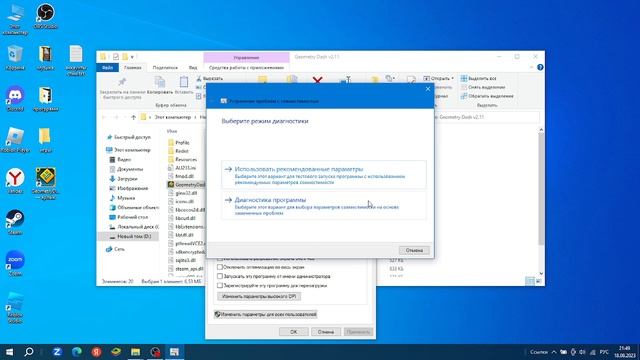Viewport: 640px width, 360px height.
Task: Select Рабочий стол in navigation pane
Action: [129, 217]
